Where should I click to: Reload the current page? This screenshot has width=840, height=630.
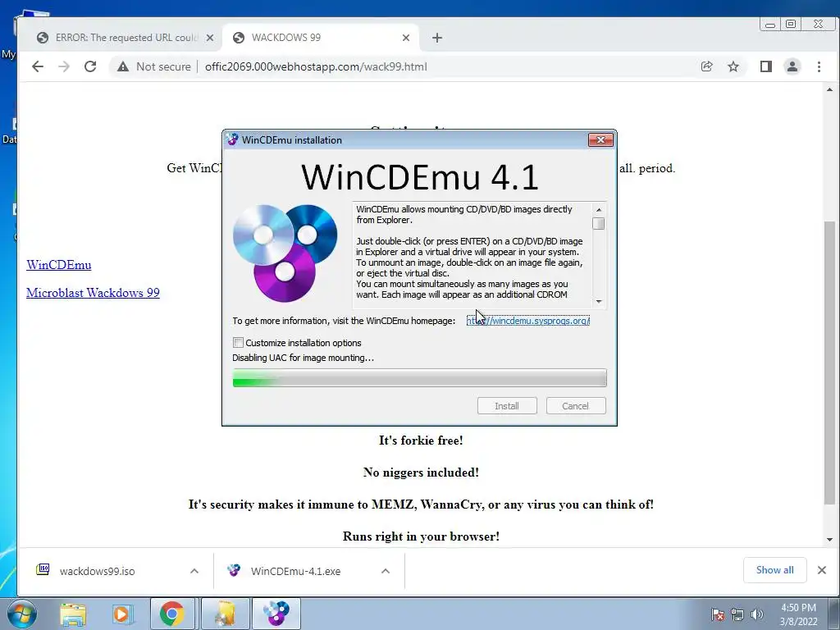click(90, 66)
